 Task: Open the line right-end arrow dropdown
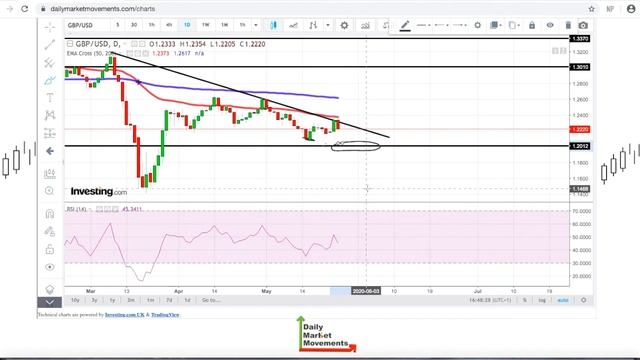(x=460, y=25)
